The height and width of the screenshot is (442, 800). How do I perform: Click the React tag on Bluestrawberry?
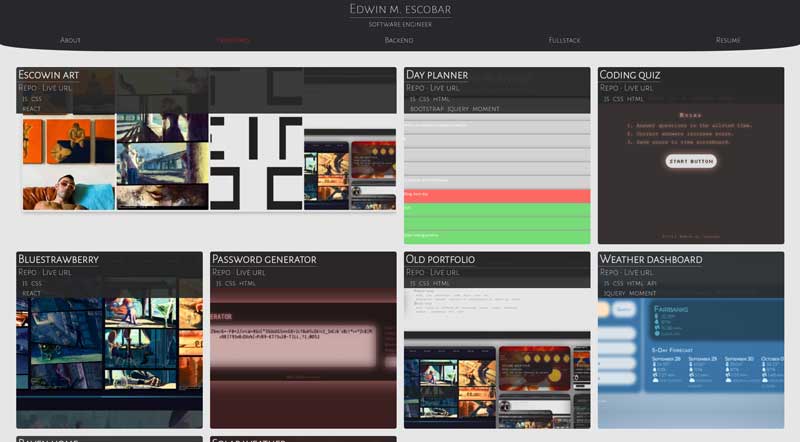31,293
